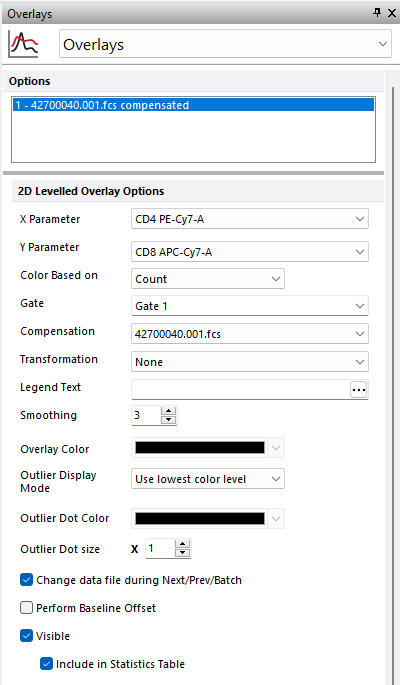Open the Compensation dropdown
The image size is (400, 685).
coord(250,334)
